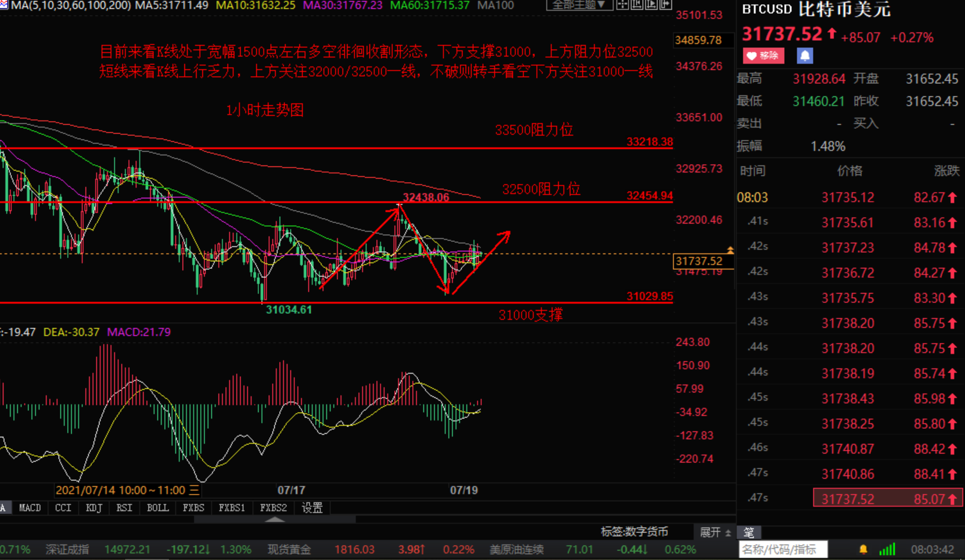Click the rightmost chart toolbar icon
Image resolution: width=965 pixels, height=560 pixels.
[665, 5]
